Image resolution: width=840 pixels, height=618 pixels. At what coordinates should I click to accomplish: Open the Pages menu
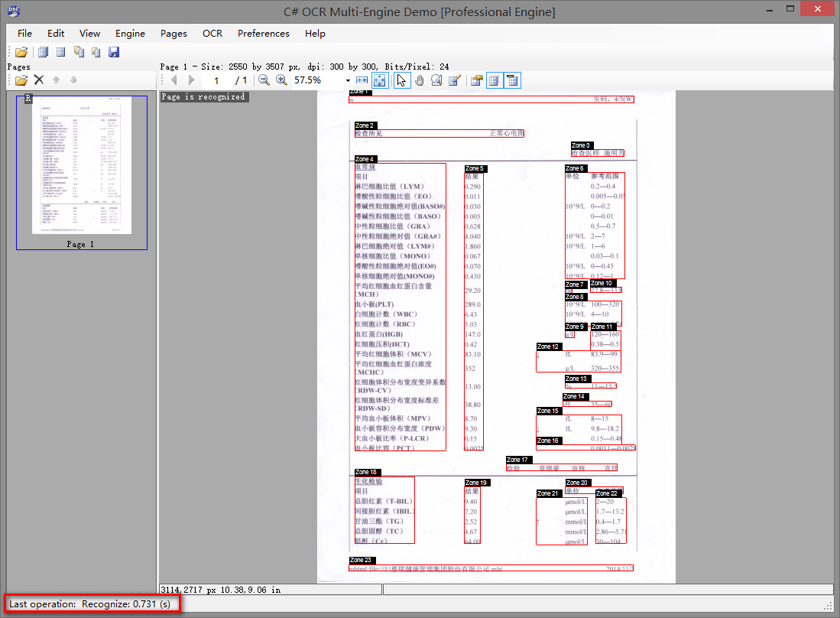tap(174, 33)
